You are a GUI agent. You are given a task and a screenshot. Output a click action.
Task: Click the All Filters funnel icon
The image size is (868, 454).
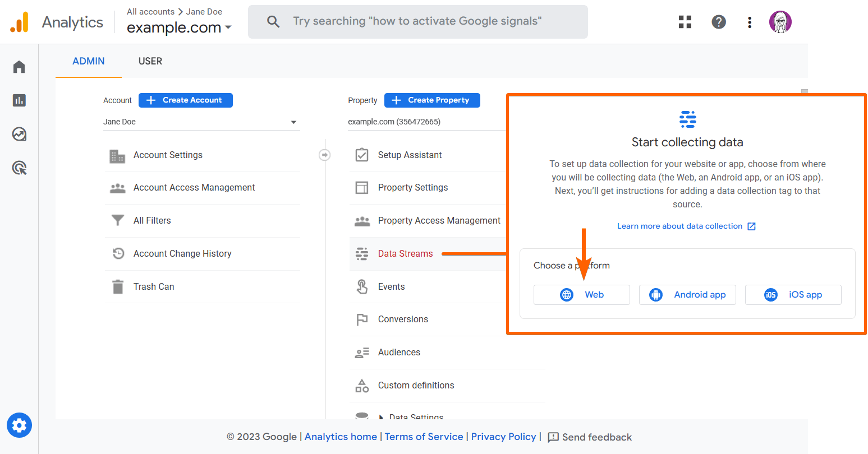pyautogui.click(x=117, y=220)
